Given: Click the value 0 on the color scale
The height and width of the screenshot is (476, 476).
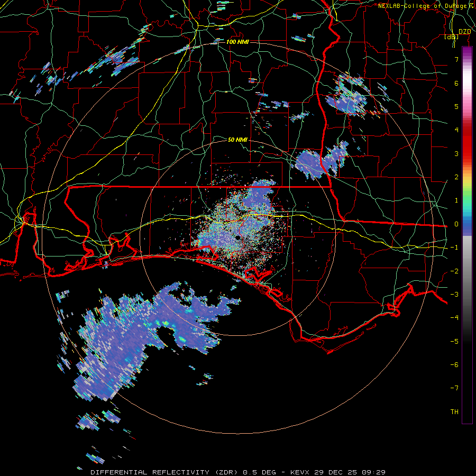Looking at the screenshot, I should (x=456, y=224).
